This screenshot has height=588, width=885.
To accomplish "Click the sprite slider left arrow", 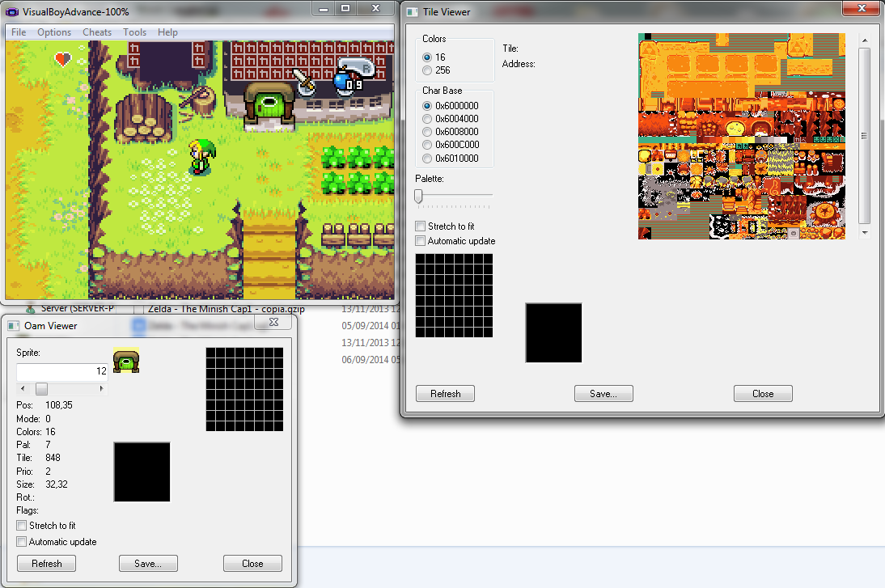I will pyautogui.click(x=23, y=389).
